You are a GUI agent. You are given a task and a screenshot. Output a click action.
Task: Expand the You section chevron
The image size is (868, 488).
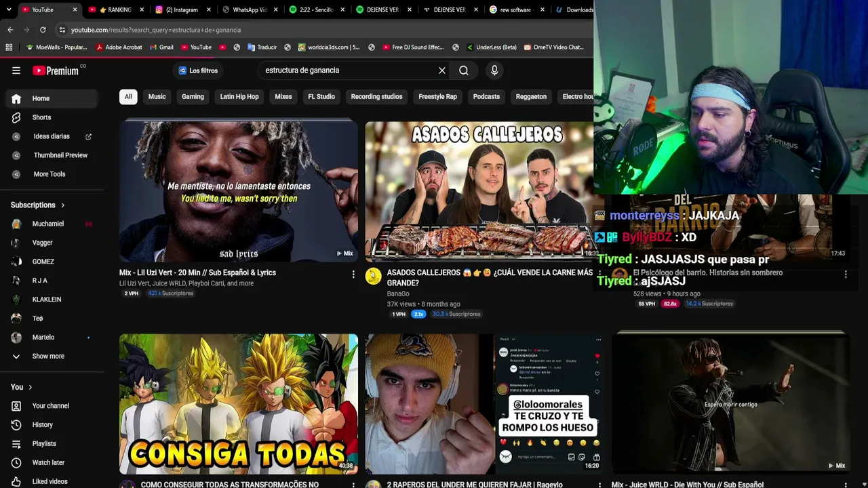coord(31,387)
